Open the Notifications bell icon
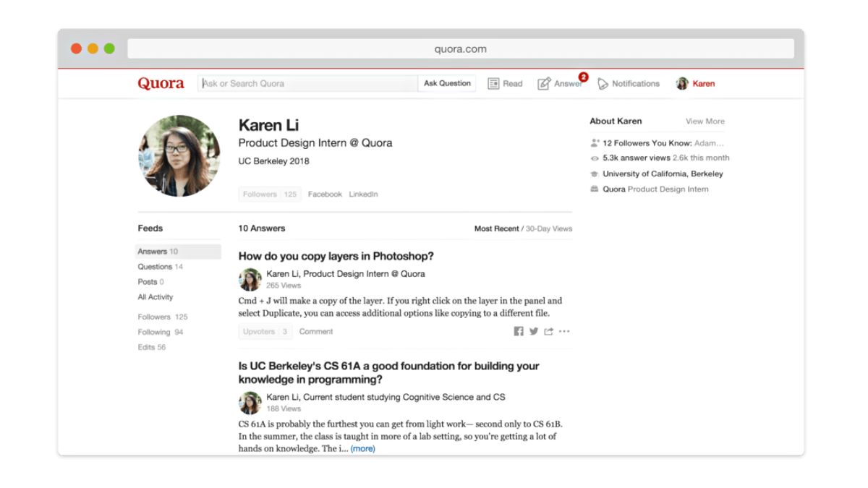Screen dimensions: 868x488 tap(603, 84)
